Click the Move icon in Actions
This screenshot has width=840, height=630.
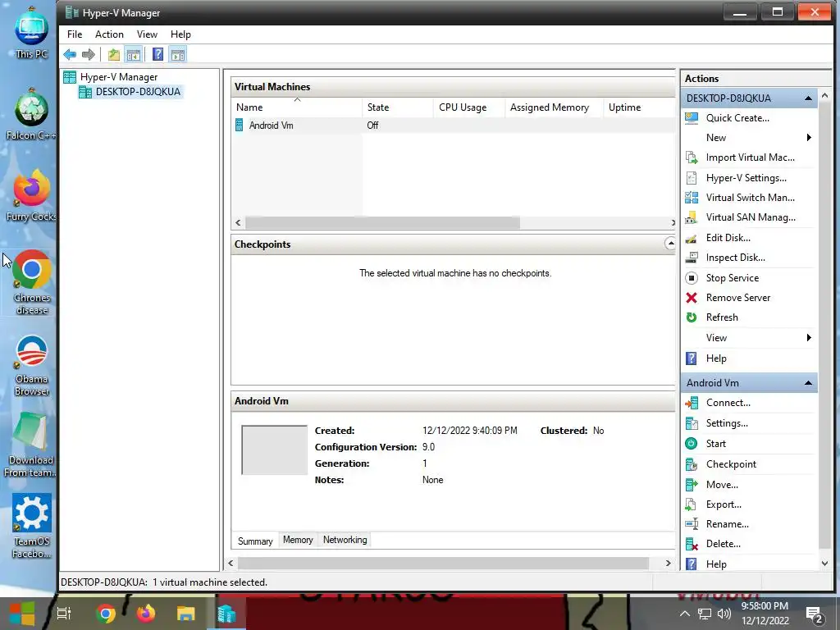click(x=692, y=485)
